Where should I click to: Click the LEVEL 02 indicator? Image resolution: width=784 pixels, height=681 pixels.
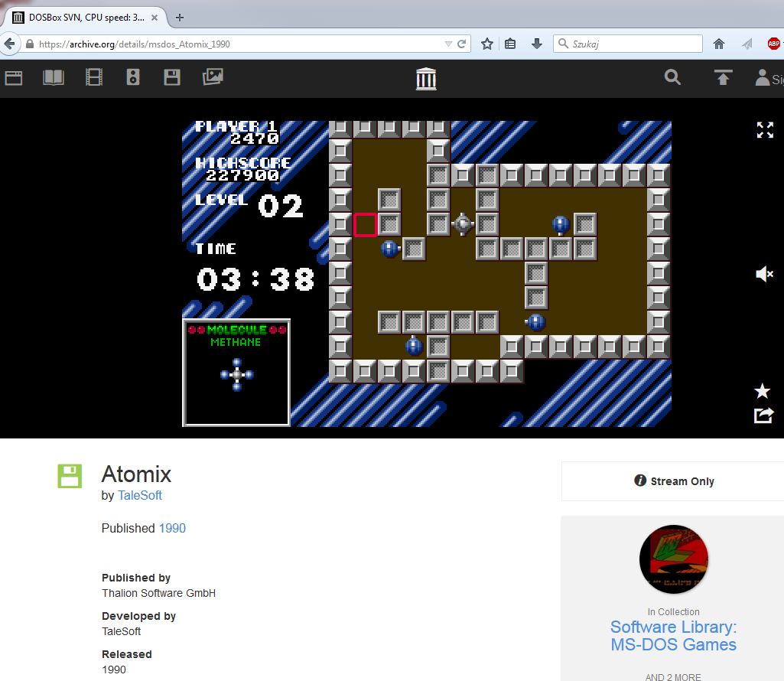pyautogui.click(x=249, y=204)
